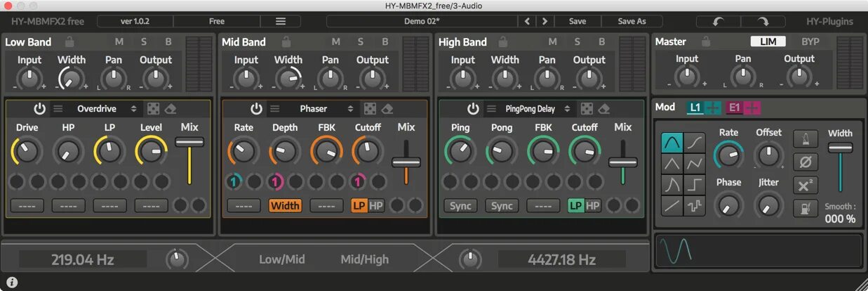Clear the Overdrive effect with eraser icon
Screen dimensions: 868x291
click(171, 109)
